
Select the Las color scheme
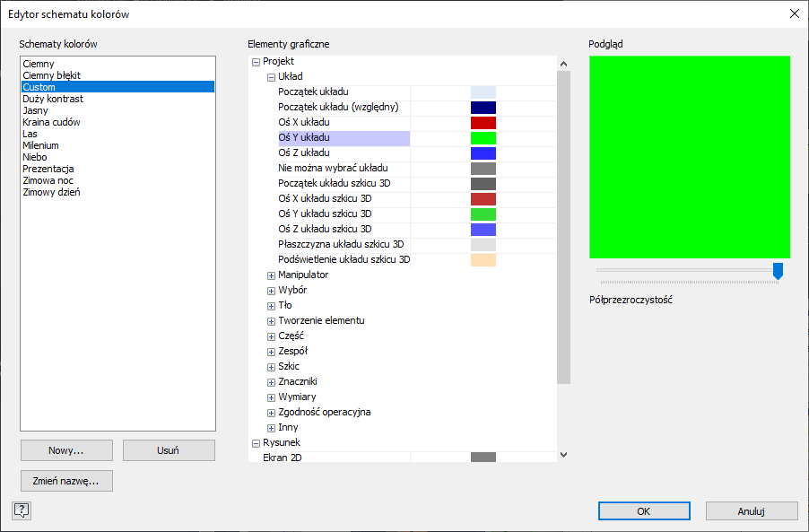117,134
